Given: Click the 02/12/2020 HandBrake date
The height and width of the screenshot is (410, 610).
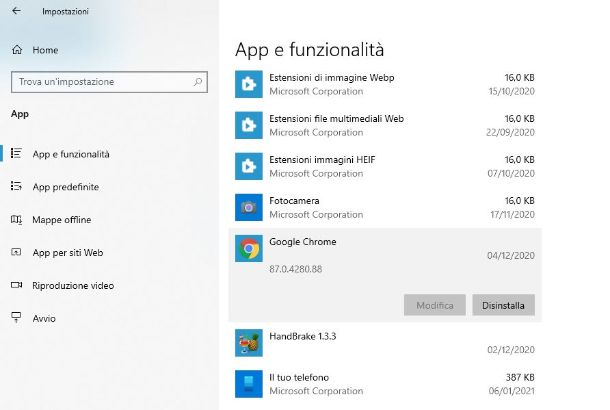Looking at the screenshot, I should pyautogui.click(x=511, y=350).
